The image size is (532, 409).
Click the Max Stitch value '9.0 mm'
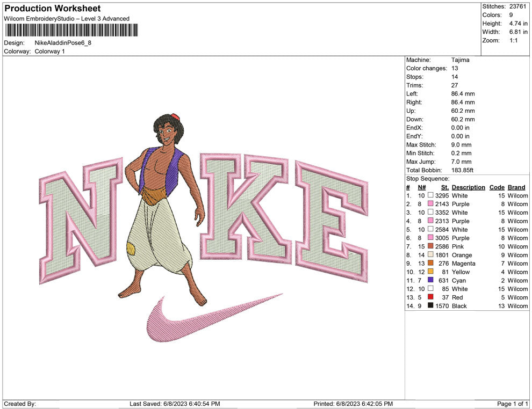[x=461, y=144]
